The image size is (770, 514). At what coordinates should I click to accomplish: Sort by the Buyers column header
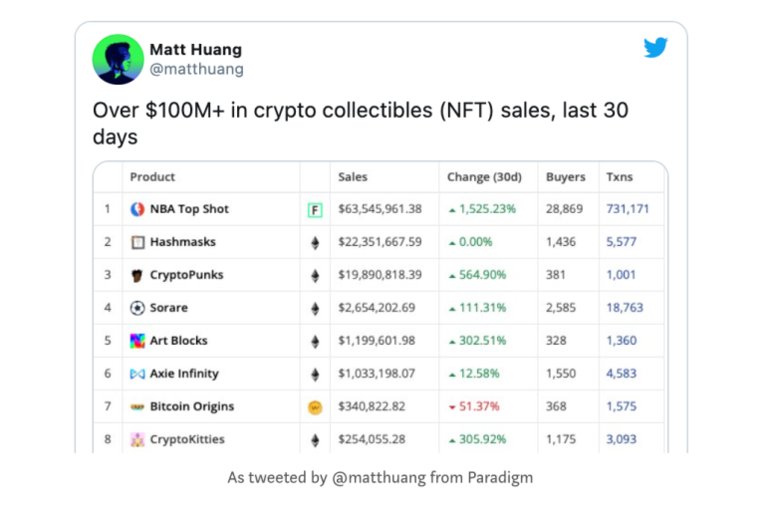[x=566, y=177]
